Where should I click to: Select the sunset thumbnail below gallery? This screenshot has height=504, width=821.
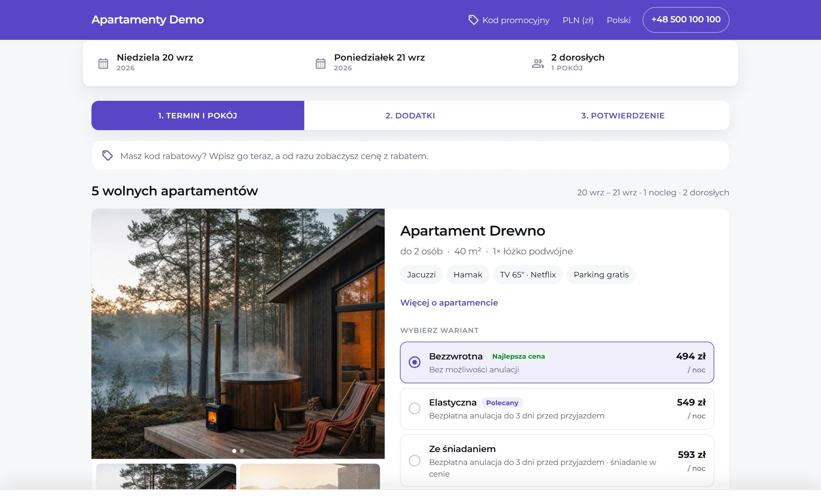pos(310,476)
